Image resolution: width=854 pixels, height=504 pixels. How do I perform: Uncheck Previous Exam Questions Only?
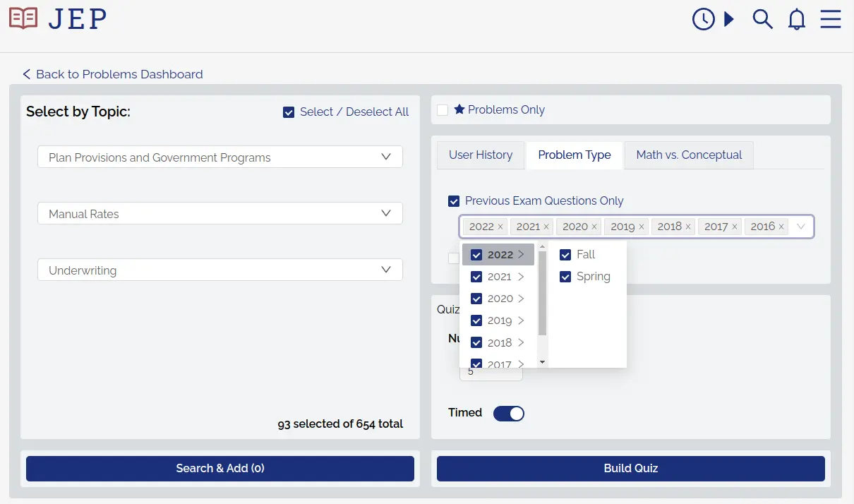coord(454,200)
